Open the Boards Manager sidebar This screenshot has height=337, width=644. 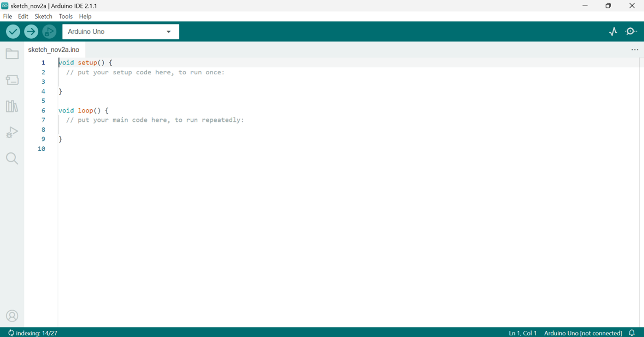pyautogui.click(x=12, y=80)
